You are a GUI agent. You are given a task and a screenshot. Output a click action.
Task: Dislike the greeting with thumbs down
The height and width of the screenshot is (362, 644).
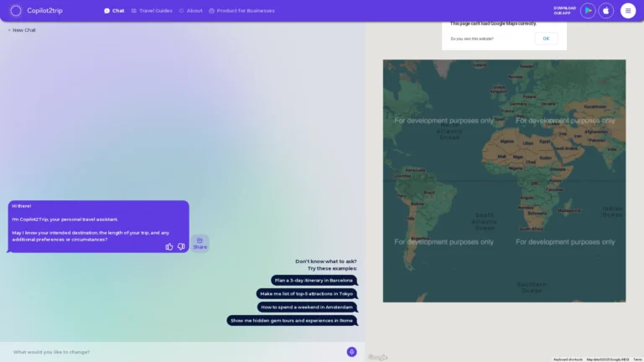click(x=181, y=246)
